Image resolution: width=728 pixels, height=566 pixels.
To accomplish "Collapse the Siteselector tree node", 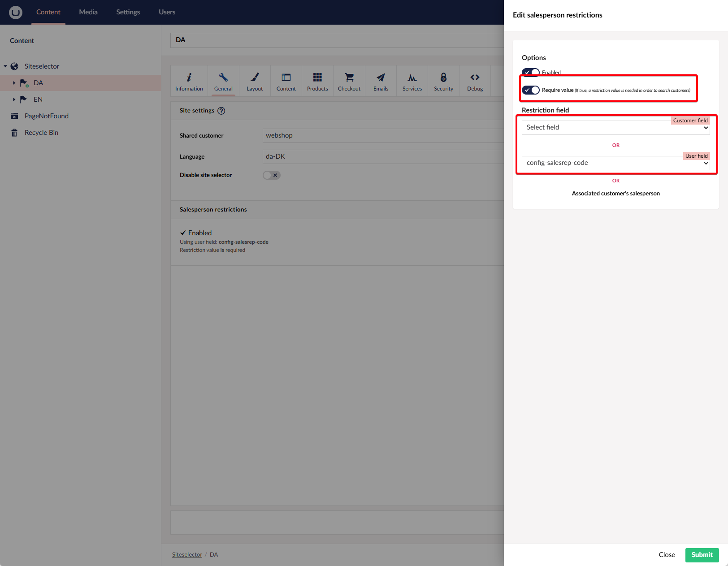I will (x=5, y=66).
